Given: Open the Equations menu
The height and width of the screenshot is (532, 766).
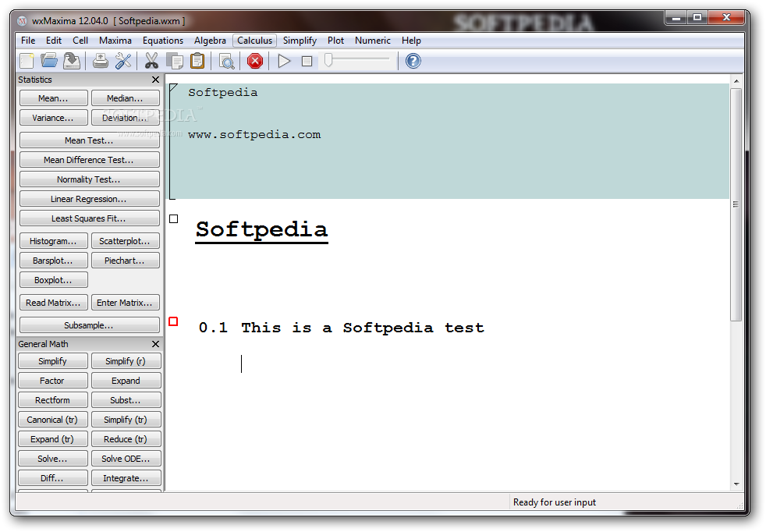Looking at the screenshot, I should click(163, 41).
